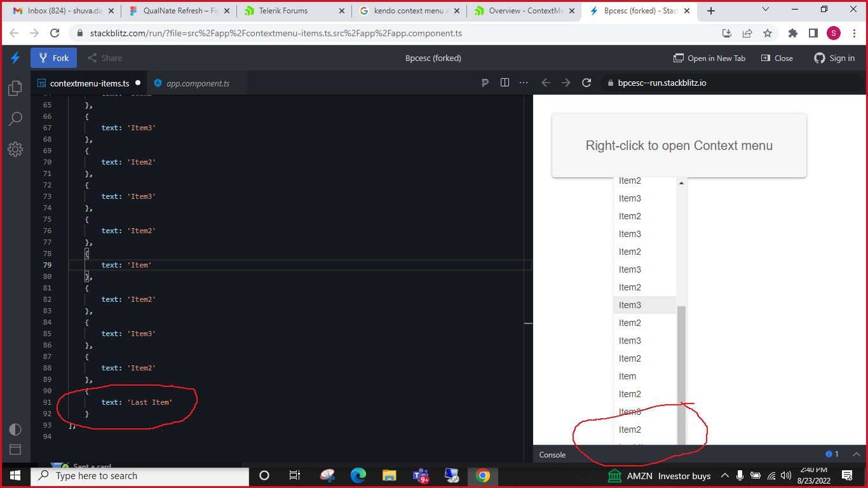Click Open in New Tab
This screenshot has width=868, height=488.
point(710,58)
